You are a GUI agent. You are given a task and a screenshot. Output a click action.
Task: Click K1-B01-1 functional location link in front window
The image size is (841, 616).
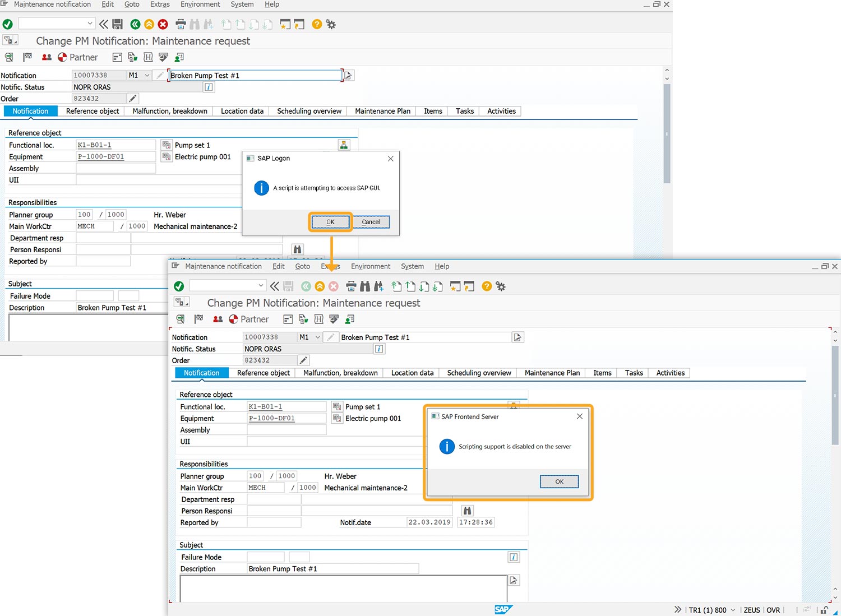pyautogui.click(x=287, y=406)
